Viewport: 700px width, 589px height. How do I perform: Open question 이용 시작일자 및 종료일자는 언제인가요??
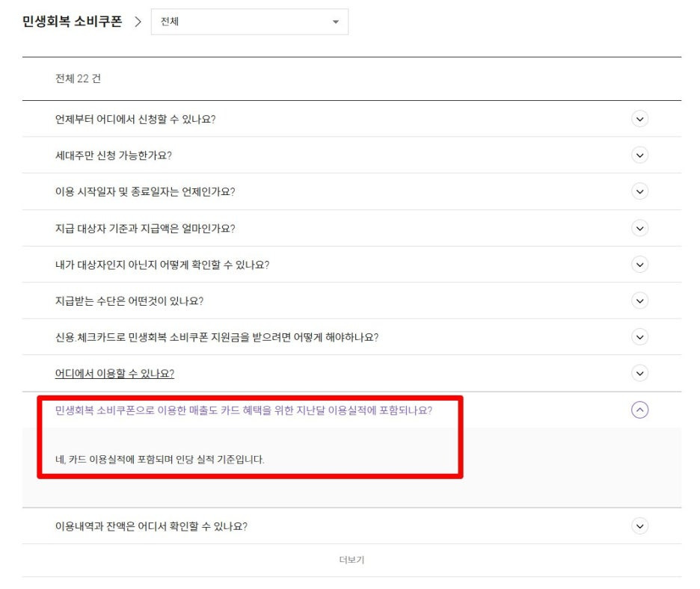145,192
